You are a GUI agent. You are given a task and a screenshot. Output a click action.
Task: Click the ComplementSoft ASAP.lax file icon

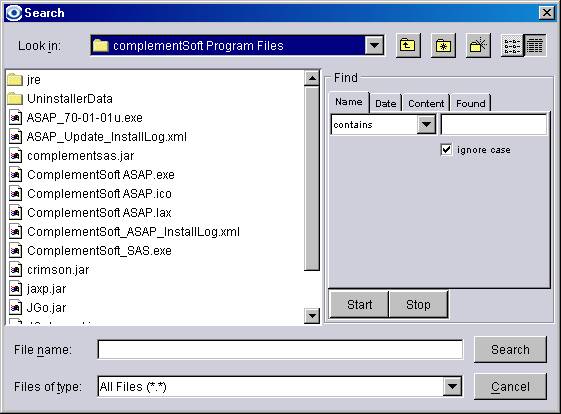tap(15, 213)
